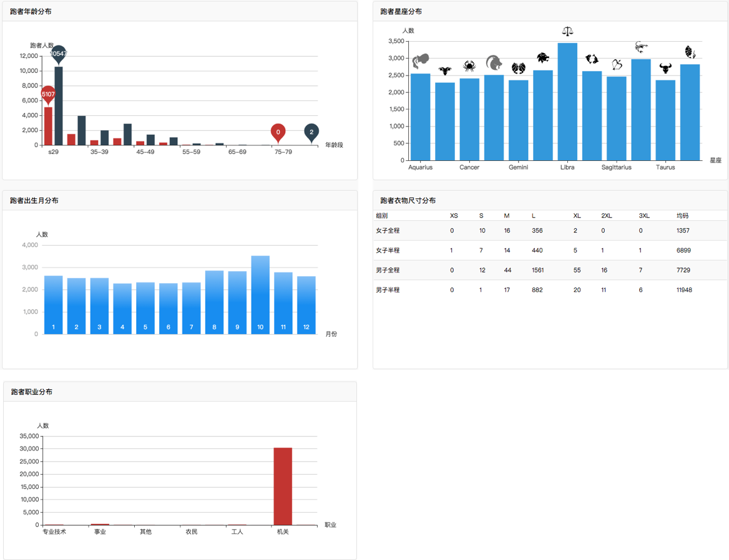Select the month 1 bar in birth month chart
Viewport: 729px width, 560px height.
tap(54, 304)
